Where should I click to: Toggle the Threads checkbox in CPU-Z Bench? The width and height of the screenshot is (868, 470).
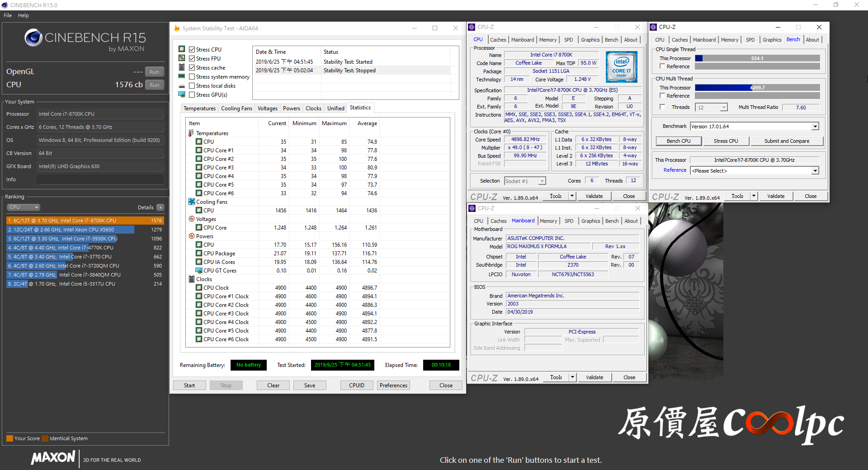[662, 107]
